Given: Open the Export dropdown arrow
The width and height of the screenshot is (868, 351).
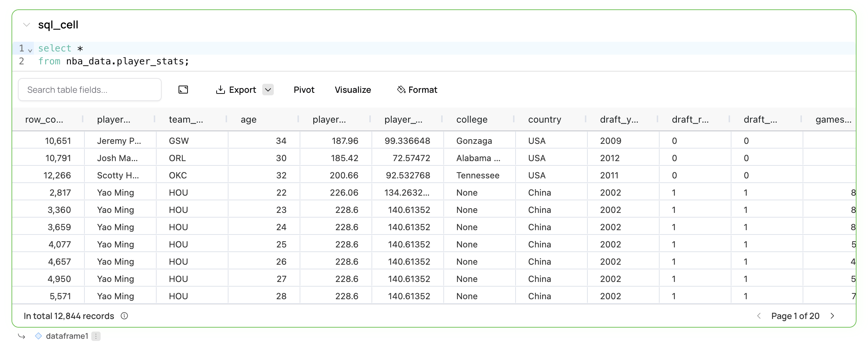Looking at the screenshot, I should (x=268, y=90).
